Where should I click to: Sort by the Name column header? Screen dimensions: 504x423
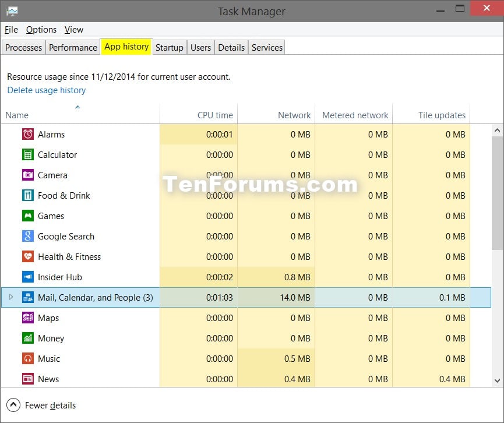click(x=80, y=114)
